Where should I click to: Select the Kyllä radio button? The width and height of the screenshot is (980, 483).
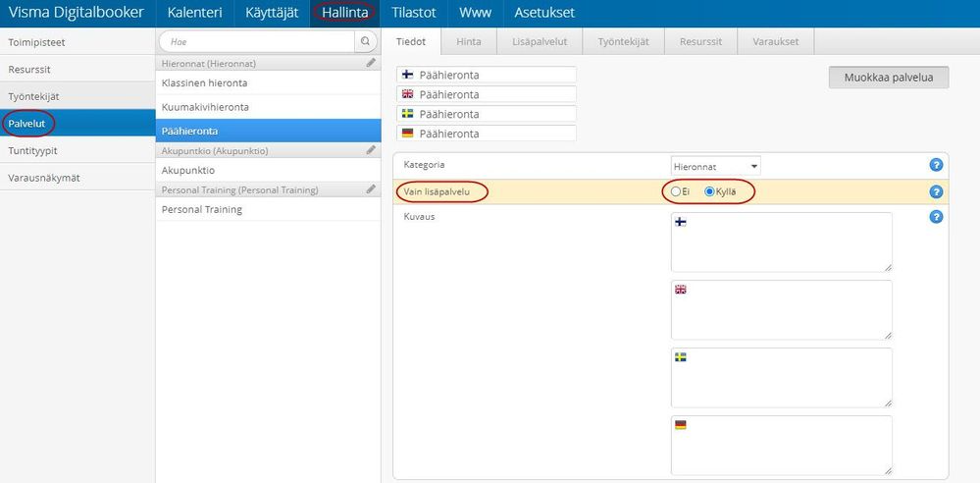[709, 192]
